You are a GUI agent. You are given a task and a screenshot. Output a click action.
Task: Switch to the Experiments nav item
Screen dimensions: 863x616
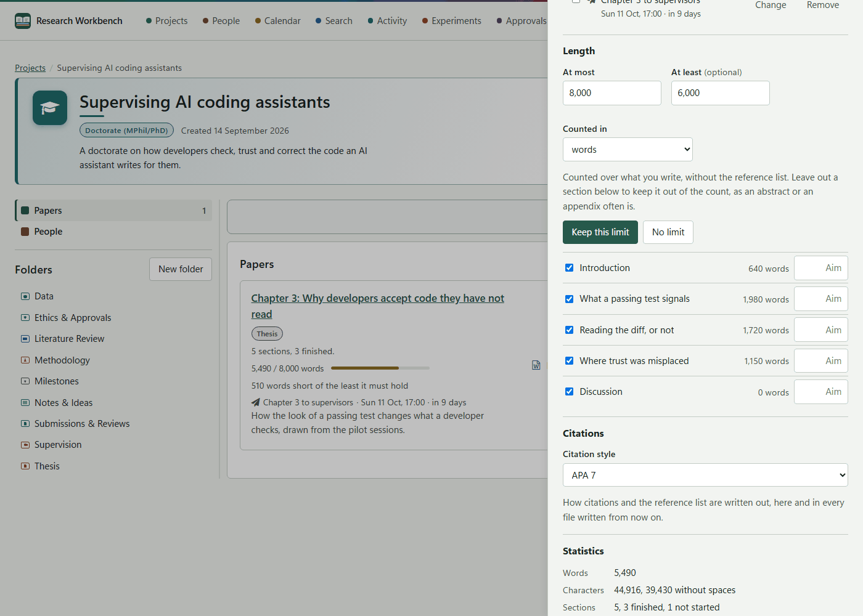point(452,21)
